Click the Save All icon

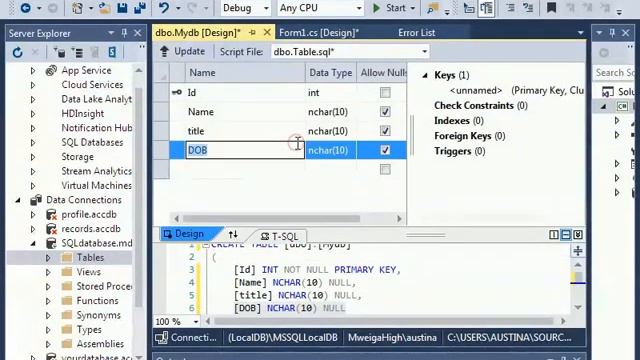point(140,8)
